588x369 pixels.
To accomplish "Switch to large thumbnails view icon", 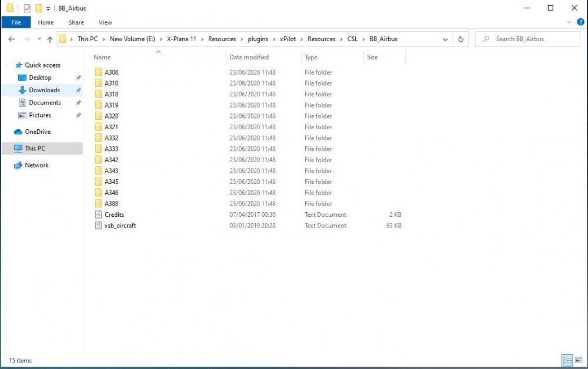I will click(x=579, y=360).
